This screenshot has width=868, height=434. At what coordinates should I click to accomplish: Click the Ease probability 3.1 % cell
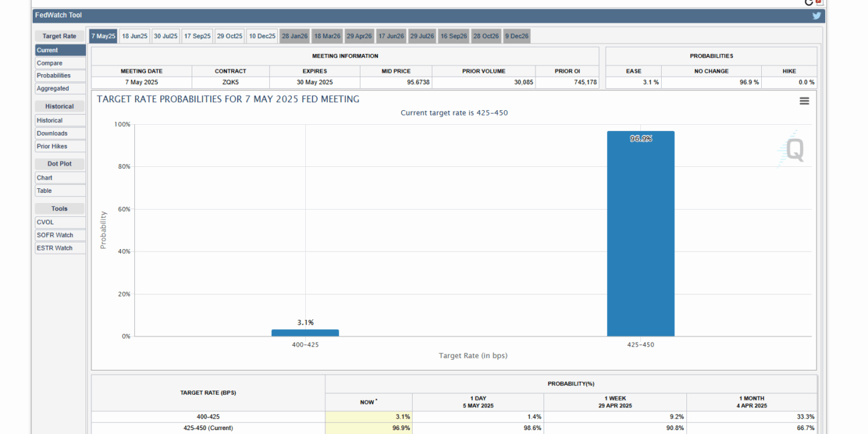pos(634,82)
